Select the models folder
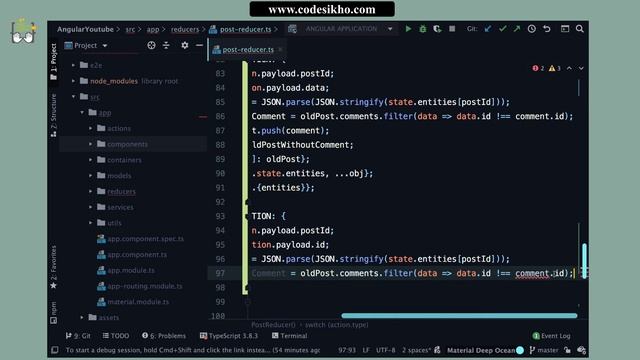 (x=119, y=176)
